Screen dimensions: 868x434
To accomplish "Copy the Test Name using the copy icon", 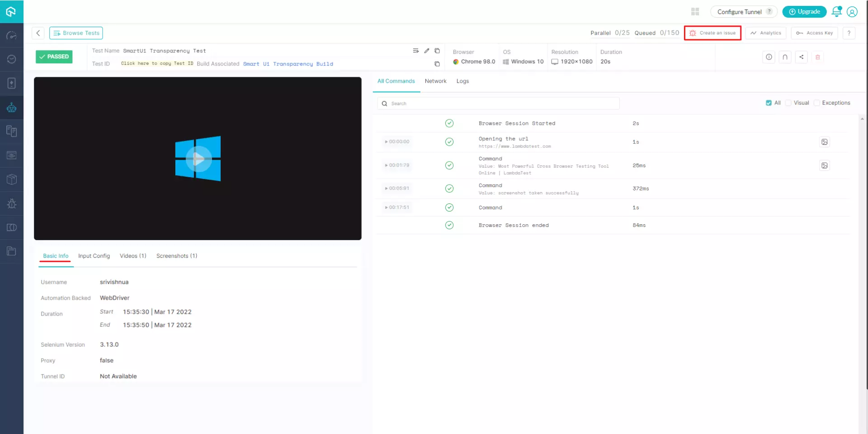I will [437, 51].
